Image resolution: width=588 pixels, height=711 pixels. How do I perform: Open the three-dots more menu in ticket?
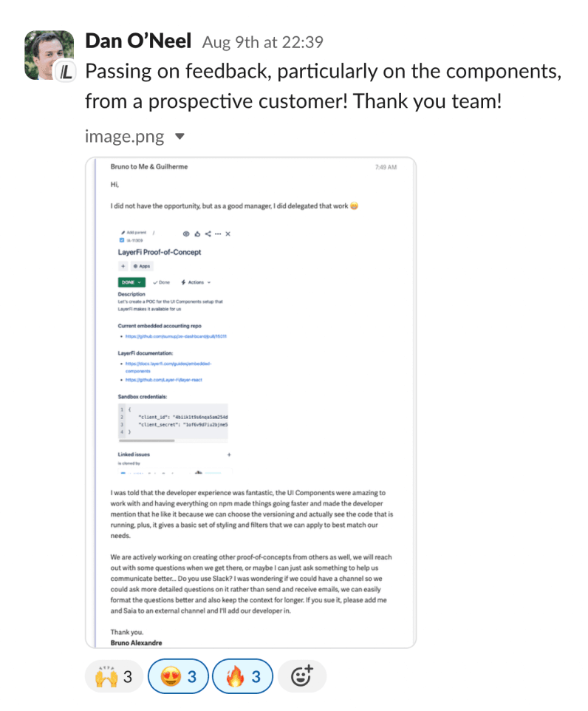coord(218,234)
